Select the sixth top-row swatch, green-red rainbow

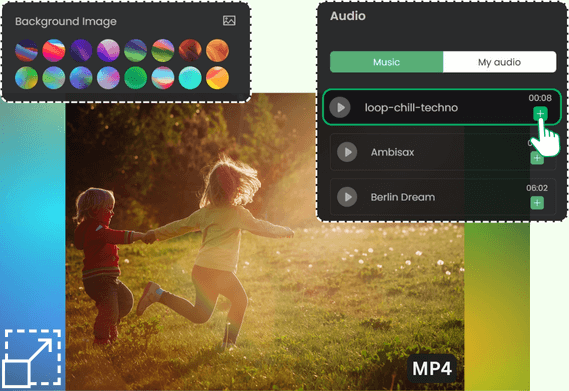pos(163,50)
